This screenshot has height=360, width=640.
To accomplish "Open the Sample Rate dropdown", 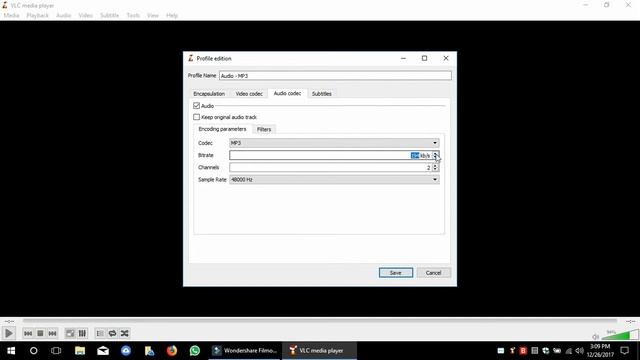I will (334, 180).
